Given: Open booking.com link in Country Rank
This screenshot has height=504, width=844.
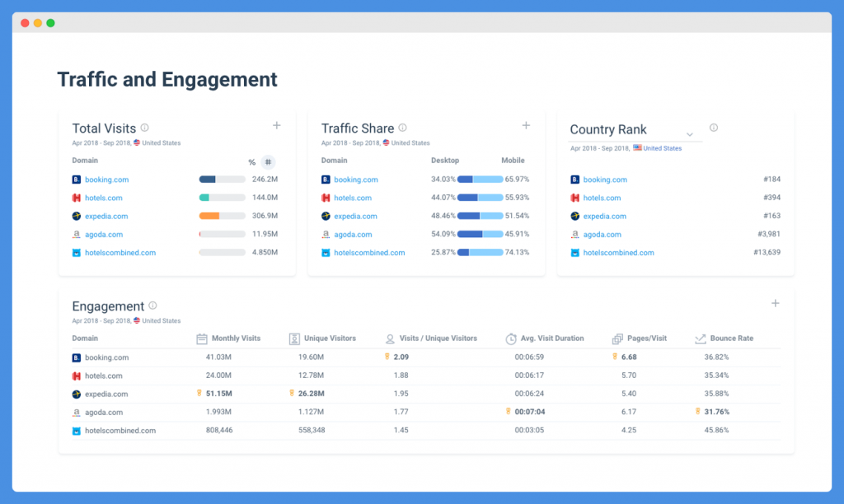Looking at the screenshot, I should coord(605,180).
